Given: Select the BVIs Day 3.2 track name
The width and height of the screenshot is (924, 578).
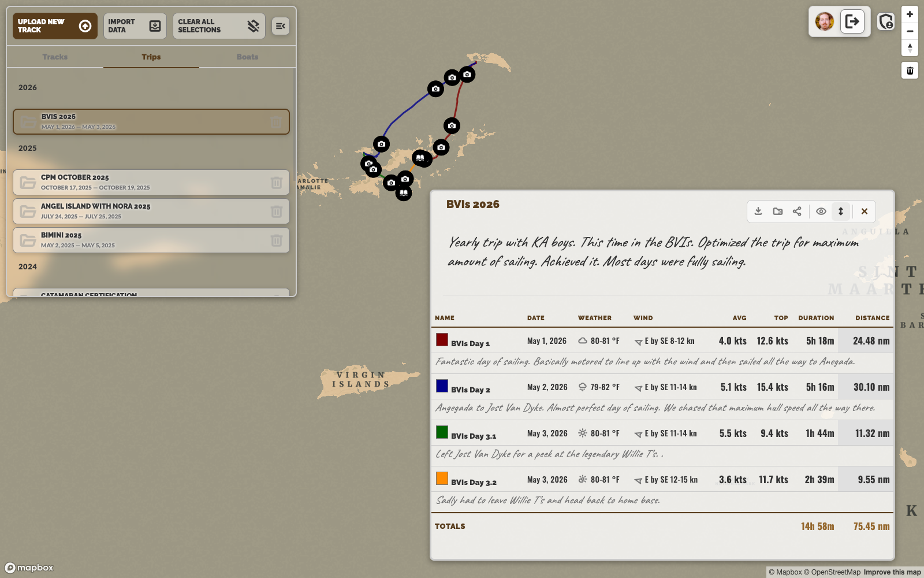Looking at the screenshot, I should click(474, 482).
